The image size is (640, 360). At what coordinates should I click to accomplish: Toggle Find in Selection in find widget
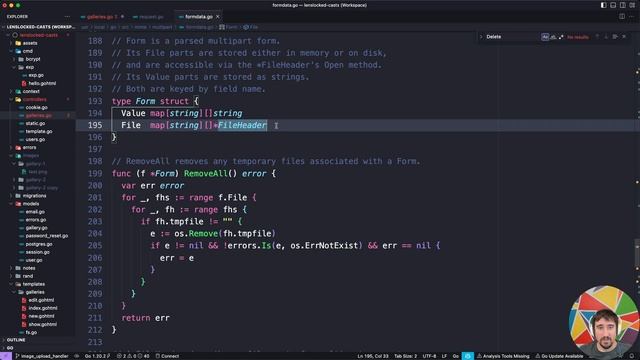pos(615,37)
